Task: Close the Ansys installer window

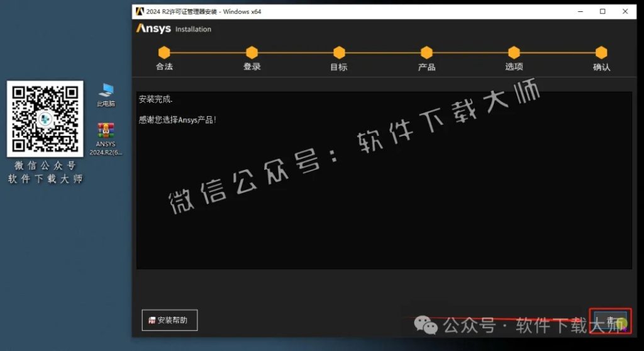Action: pyautogui.click(x=625, y=11)
